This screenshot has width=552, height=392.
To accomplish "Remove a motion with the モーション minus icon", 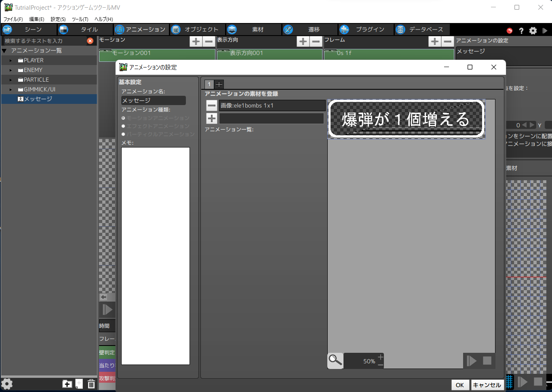I will (x=208, y=41).
